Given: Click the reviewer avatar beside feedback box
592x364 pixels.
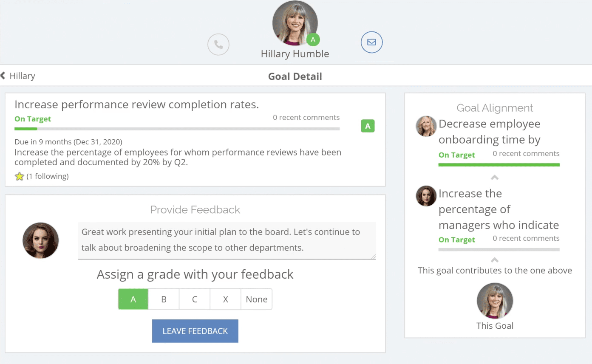Looking at the screenshot, I should click(x=41, y=240).
